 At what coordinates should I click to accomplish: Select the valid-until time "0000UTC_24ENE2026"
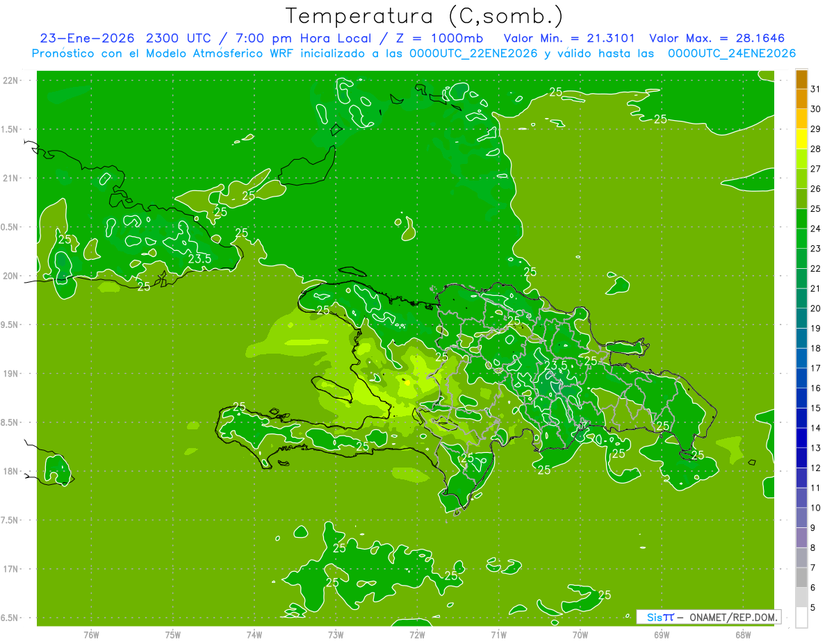(x=732, y=53)
